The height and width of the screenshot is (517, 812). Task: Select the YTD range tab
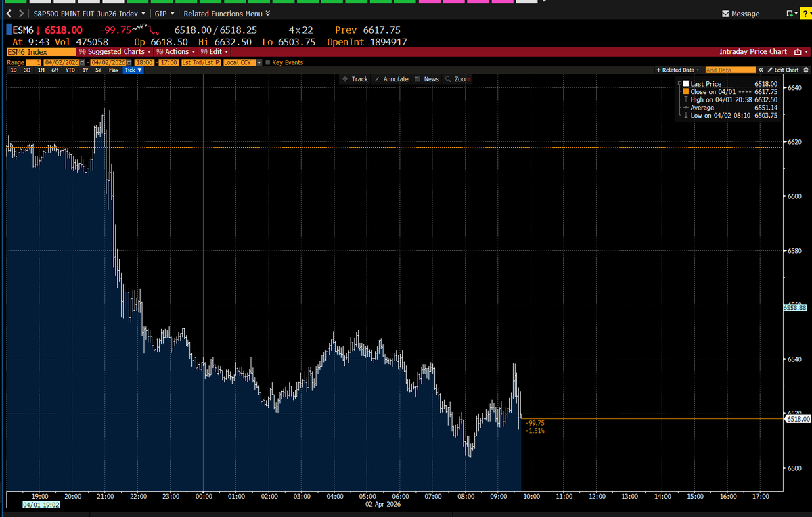[x=70, y=70]
